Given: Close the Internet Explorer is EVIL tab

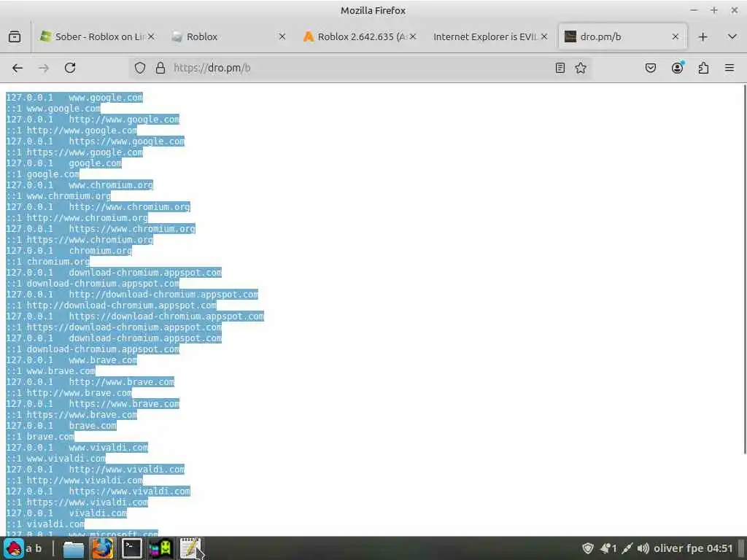Looking at the screenshot, I should (x=544, y=36).
